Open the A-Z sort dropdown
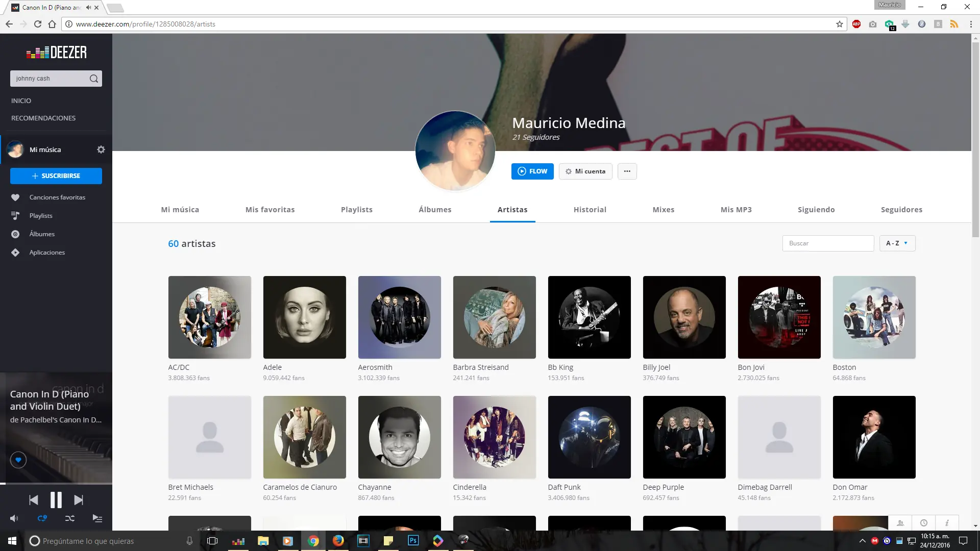 click(x=897, y=243)
